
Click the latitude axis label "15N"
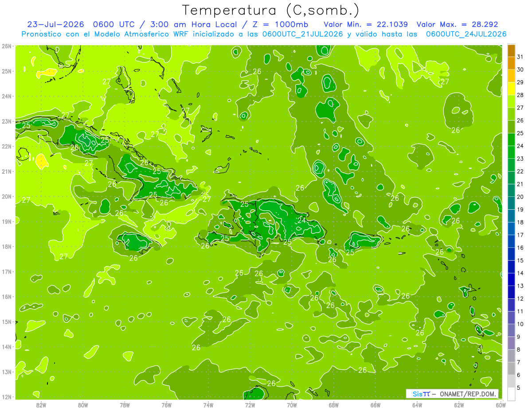(7, 322)
